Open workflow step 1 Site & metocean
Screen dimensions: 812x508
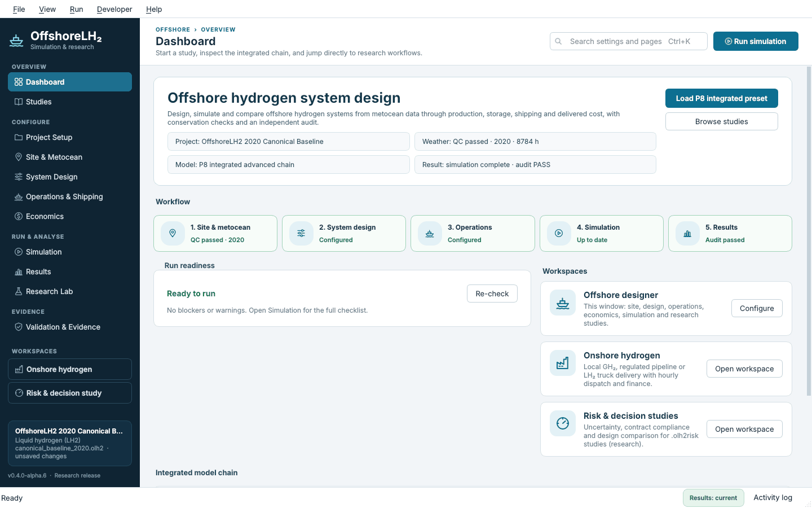[x=215, y=233]
